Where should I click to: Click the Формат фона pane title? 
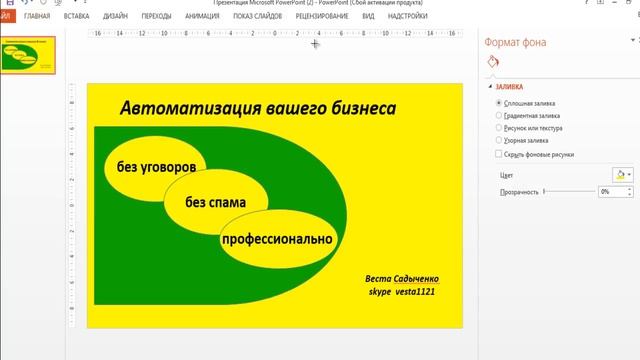[x=516, y=42]
